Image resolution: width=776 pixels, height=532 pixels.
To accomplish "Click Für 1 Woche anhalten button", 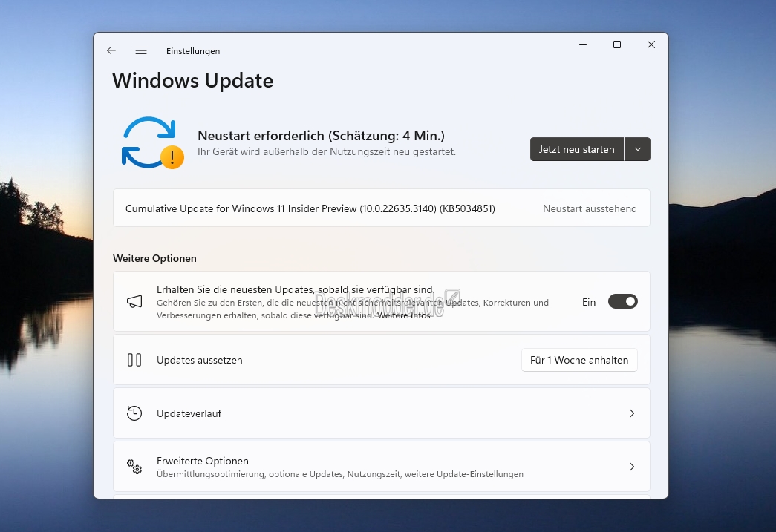I will [x=579, y=360].
